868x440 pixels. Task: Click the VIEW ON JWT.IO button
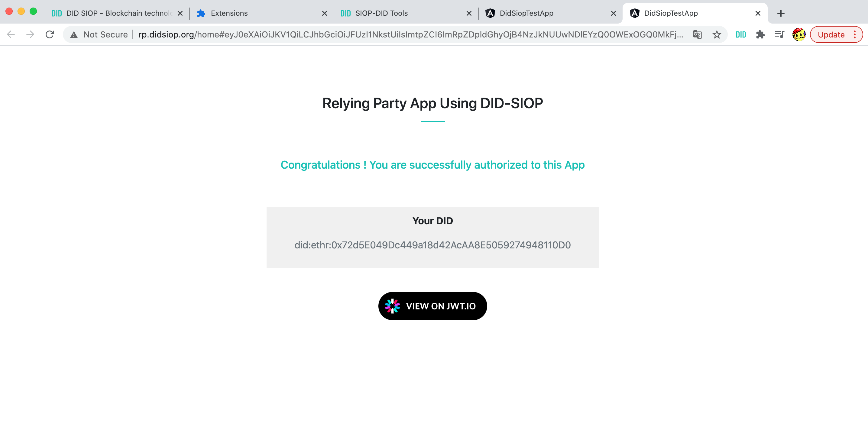(432, 306)
